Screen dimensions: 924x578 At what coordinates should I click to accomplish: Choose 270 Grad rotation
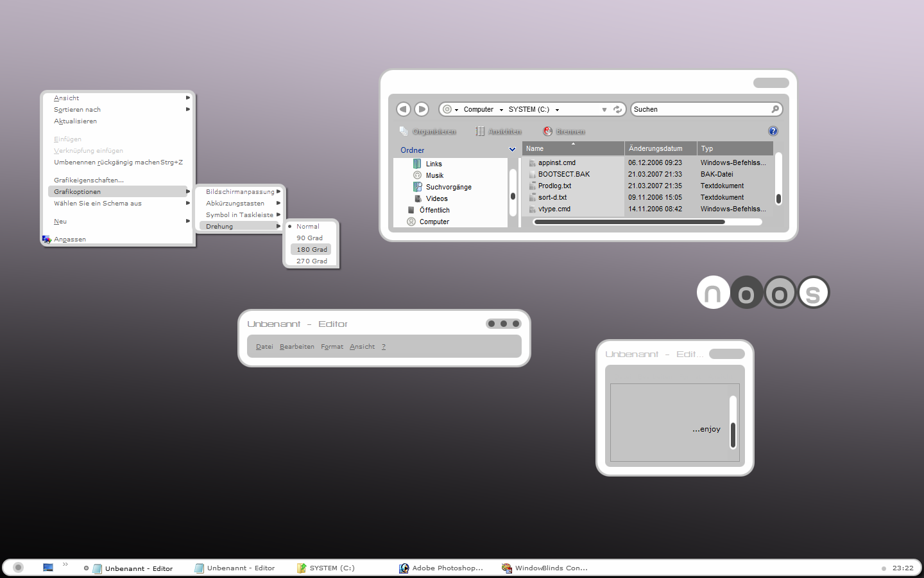pyautogui.click(x=311, y=261)
